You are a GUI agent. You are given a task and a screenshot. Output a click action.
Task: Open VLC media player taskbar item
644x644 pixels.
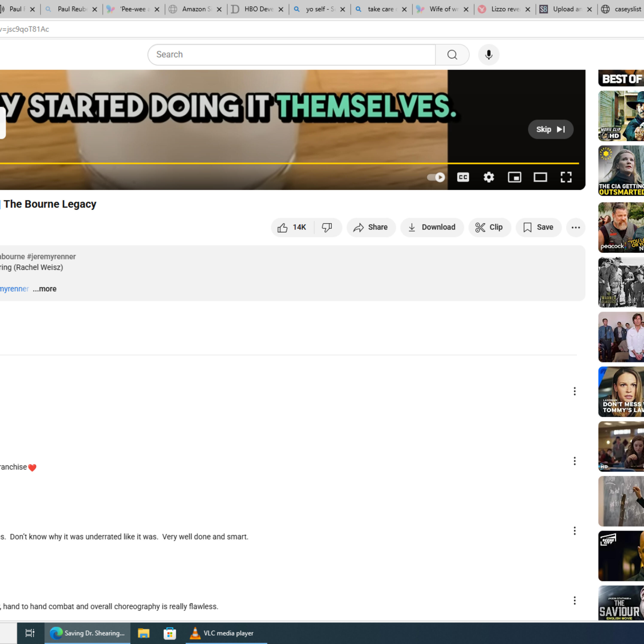click(x=227, y=633)
